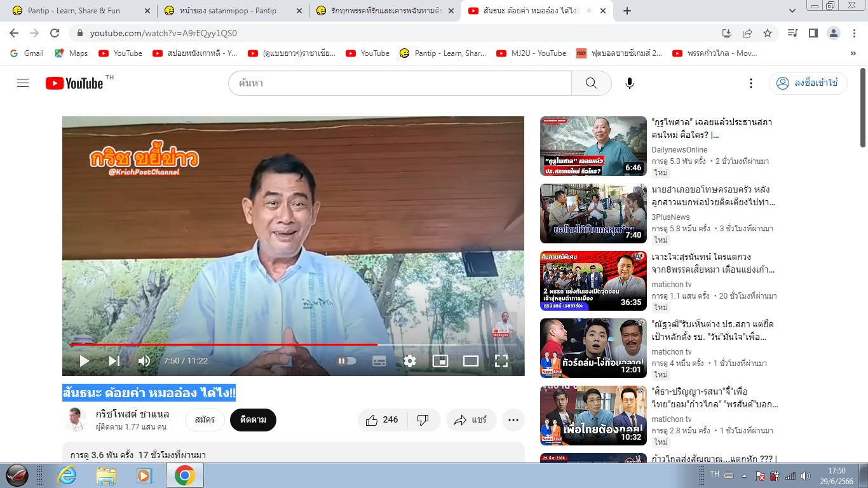Open the กริชโพสต์ ชาแนล channel name link

(x=132, y=414)
